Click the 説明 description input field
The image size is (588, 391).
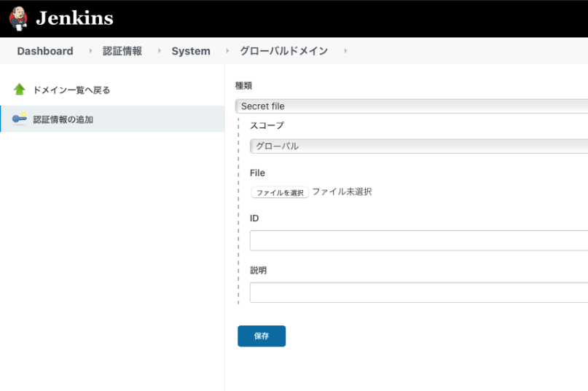click(x=419, y=293)
